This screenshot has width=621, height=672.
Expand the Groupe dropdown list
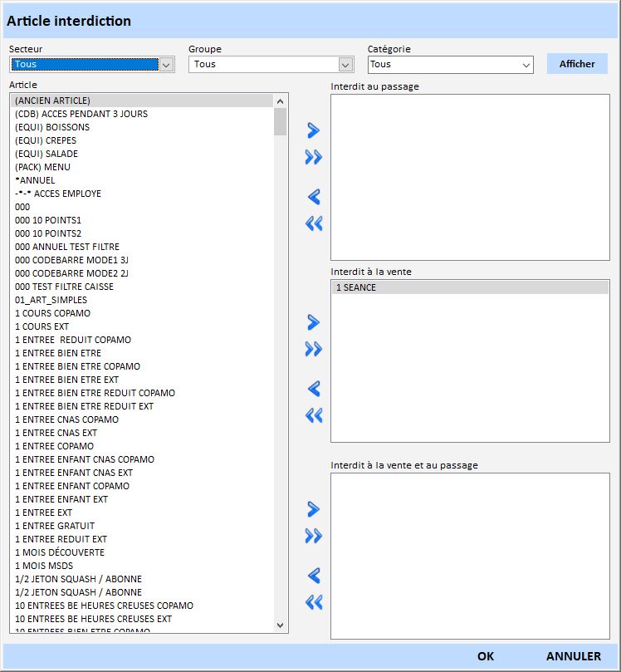click(345, 65)
